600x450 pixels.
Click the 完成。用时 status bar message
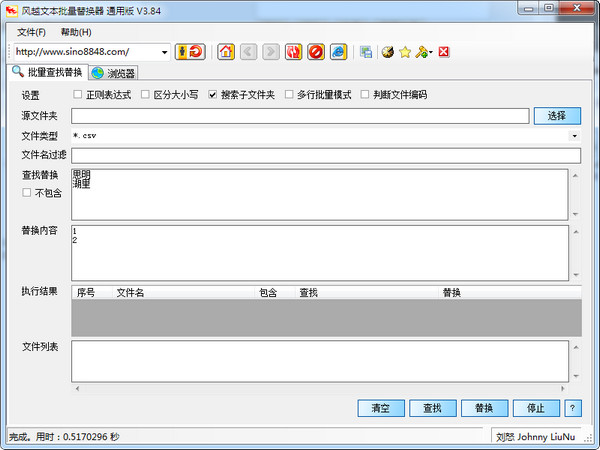coord(64,437)
